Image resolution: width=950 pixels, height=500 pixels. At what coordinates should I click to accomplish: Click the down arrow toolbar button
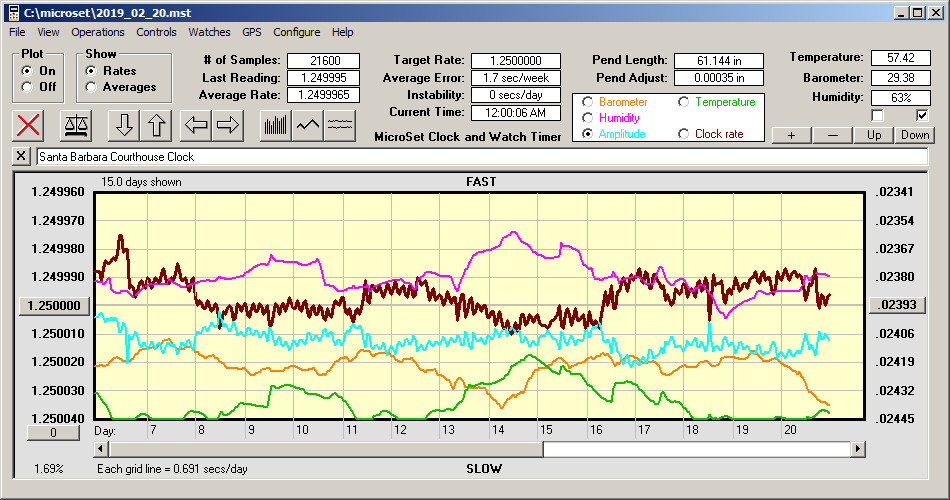pos(124,125)
